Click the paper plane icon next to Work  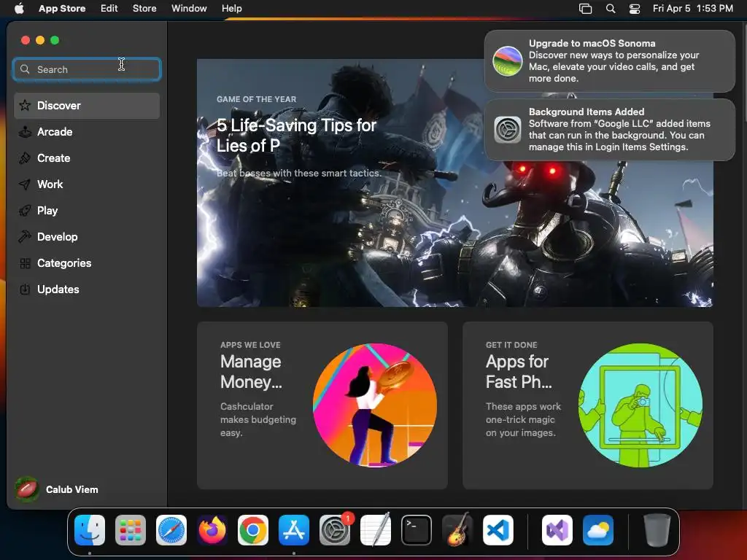(25, 184)
